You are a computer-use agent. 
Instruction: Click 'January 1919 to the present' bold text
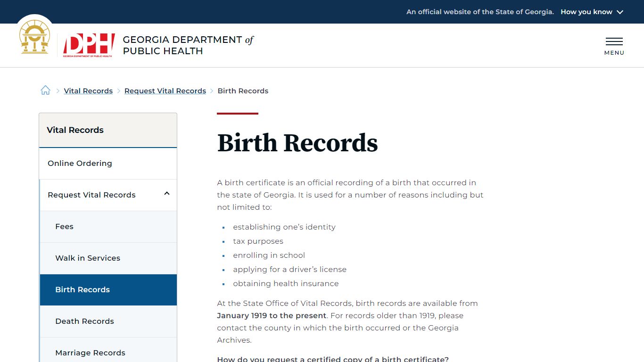[272, 316]
